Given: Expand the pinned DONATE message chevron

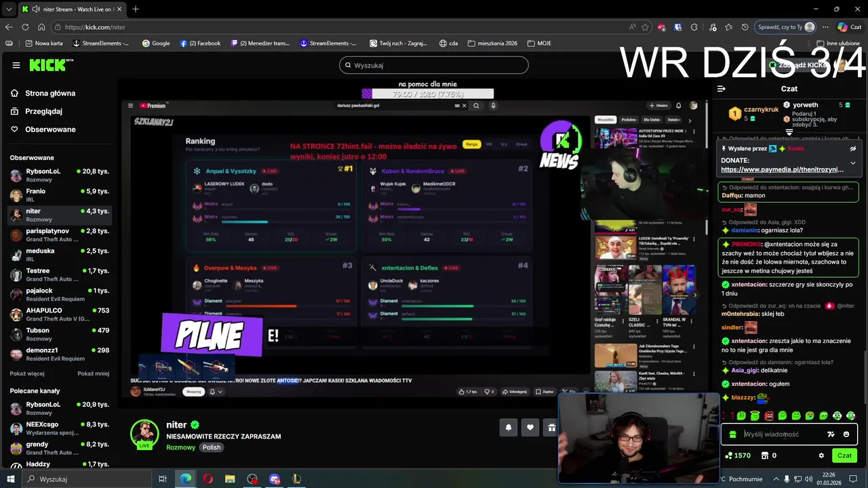Looking at the screenshot, I should pyautogui.click(x=852, y=163).
